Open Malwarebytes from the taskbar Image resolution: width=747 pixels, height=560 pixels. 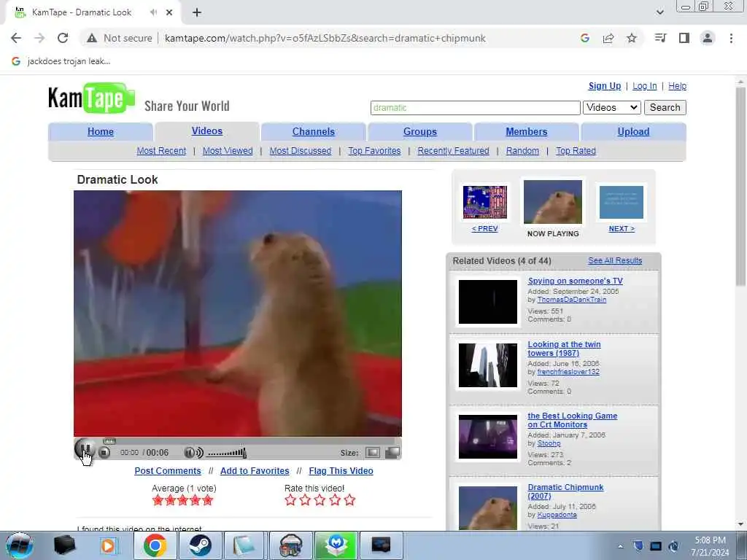[336, 545]
